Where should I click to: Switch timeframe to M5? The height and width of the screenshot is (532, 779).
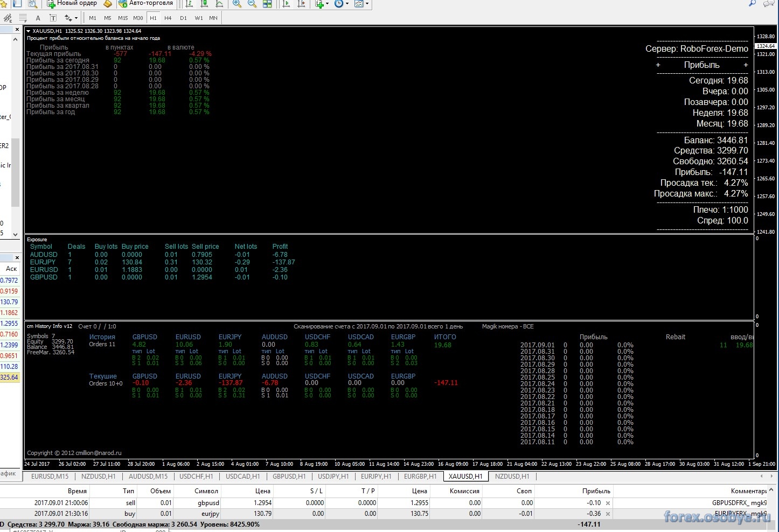[108, 18]
